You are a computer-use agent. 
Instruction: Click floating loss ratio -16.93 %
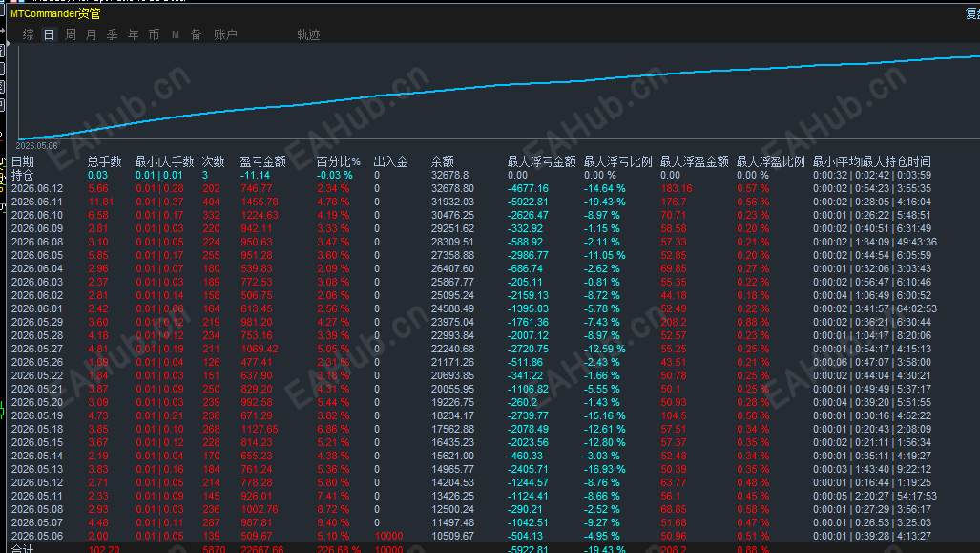(x=604, y=469)
